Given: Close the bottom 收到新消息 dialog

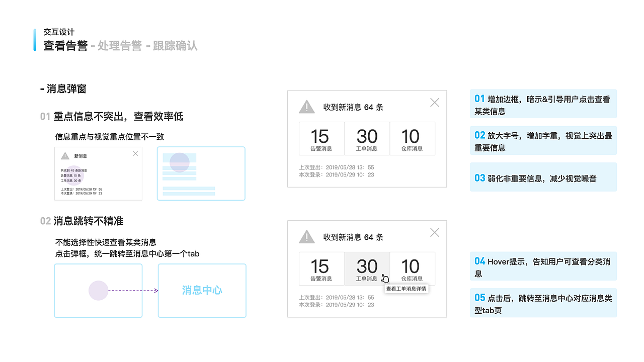Looking at the screenshot, I should pos(434,232).
